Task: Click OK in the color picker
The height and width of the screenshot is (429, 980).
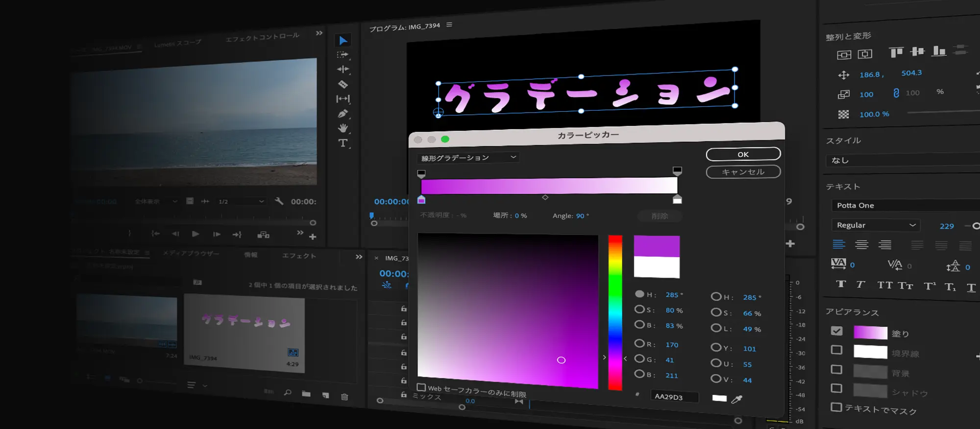Action: click(743, 154)
